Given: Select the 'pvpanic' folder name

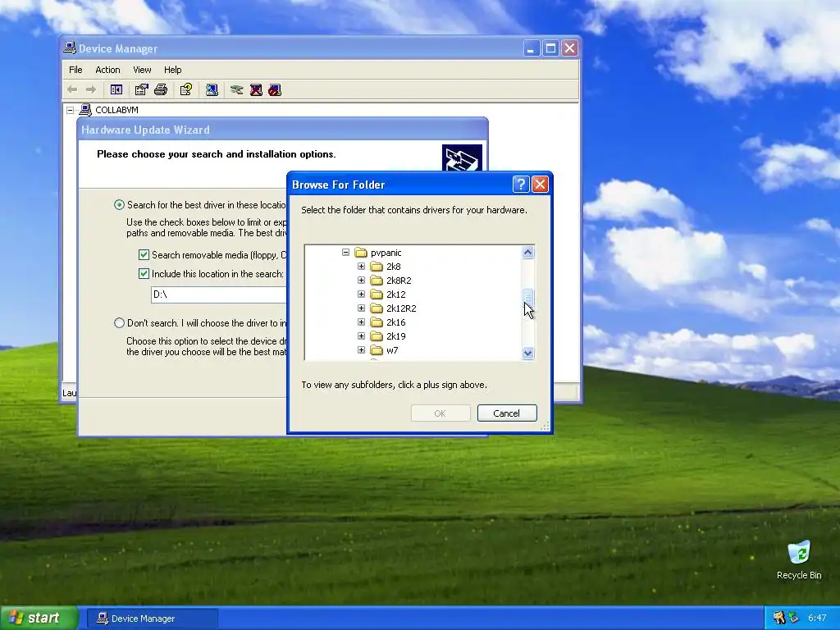Looking at the screenshot, I should pyautogui.click(x=386, y=253).
